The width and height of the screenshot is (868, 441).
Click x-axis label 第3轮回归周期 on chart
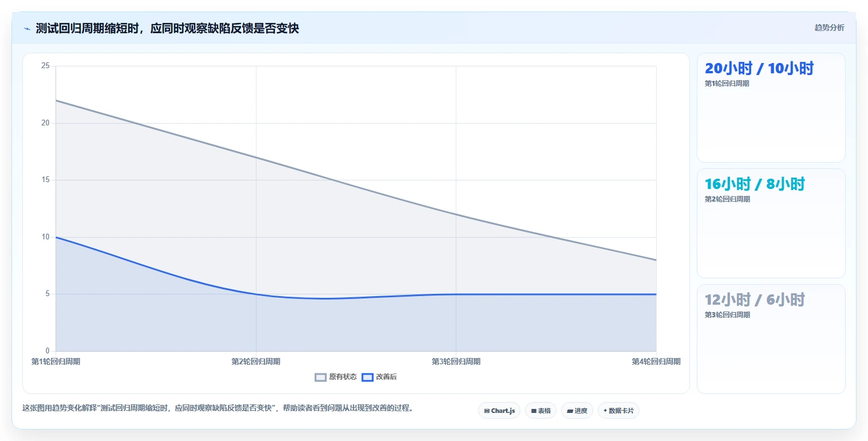(x=456, y=361)
